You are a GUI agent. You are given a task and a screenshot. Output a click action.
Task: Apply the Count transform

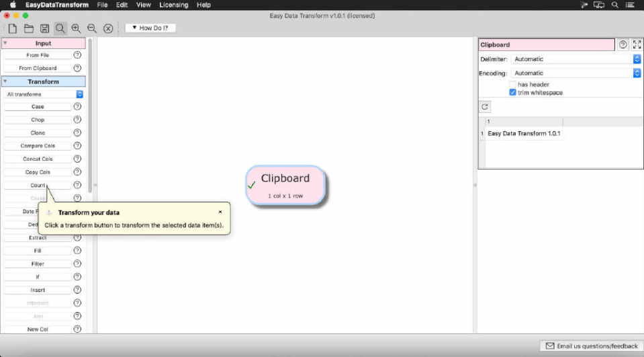tap(38, 185)
